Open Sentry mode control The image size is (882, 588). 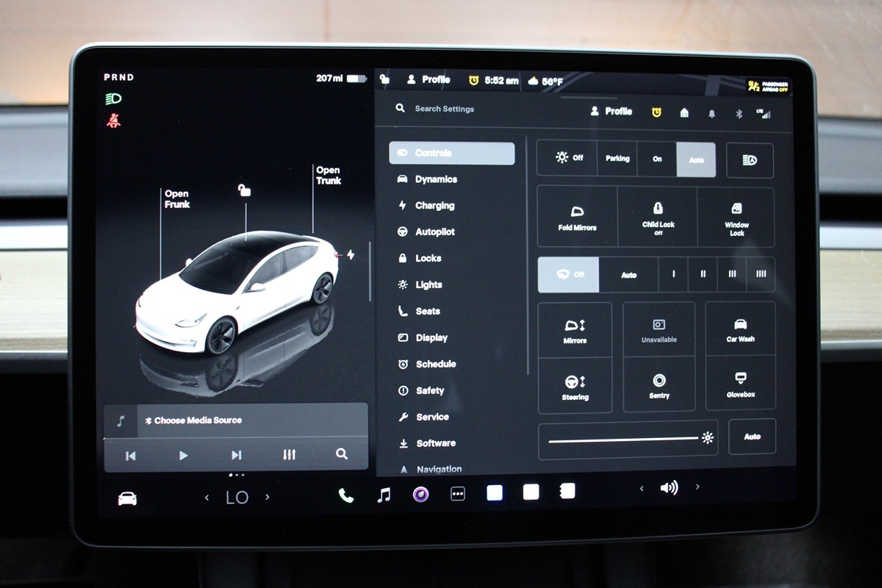click(x=659, y=385)
